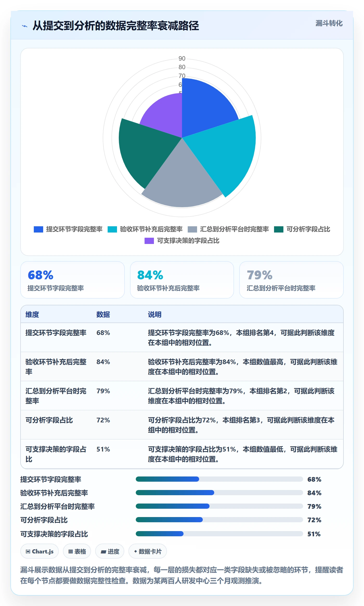Select table cell 68% in 数据 column
364x606 pixels.
point(103,333)
